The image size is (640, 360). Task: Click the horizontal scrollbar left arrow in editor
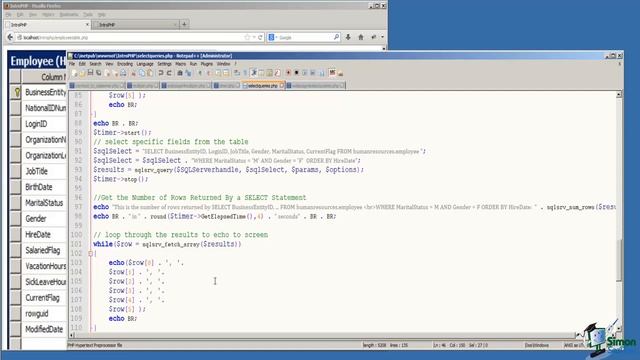pos(71,335)
